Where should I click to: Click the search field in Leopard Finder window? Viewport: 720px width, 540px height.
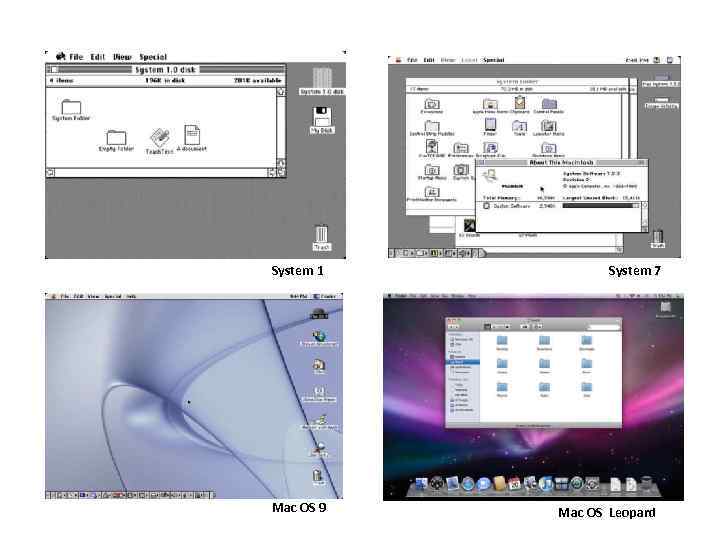pos(604,326)
